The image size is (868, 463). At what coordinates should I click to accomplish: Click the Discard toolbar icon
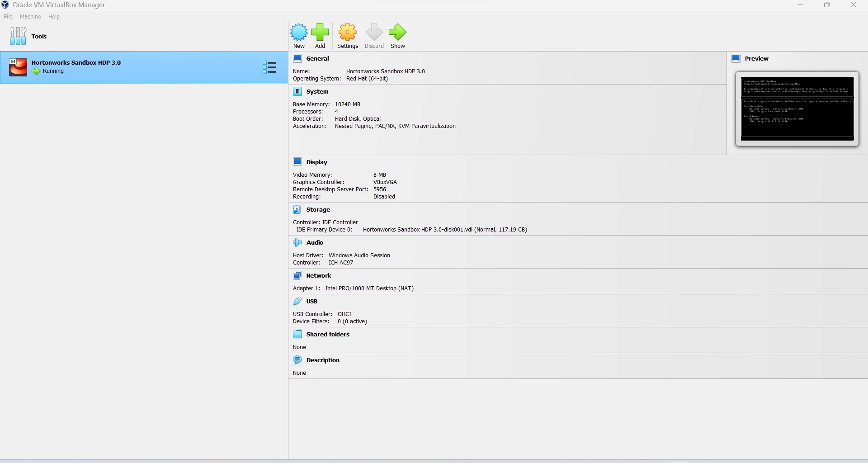pyautogui.click(x=374, y=32)
